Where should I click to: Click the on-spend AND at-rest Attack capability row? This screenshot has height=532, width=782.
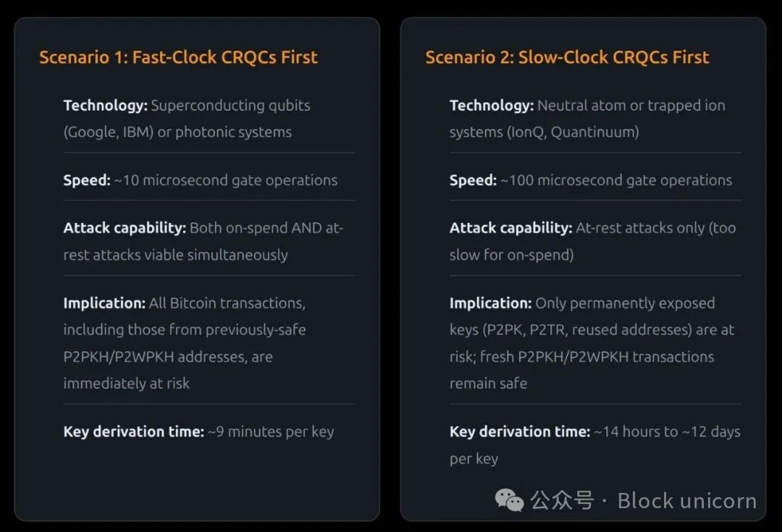click(203, 241)
